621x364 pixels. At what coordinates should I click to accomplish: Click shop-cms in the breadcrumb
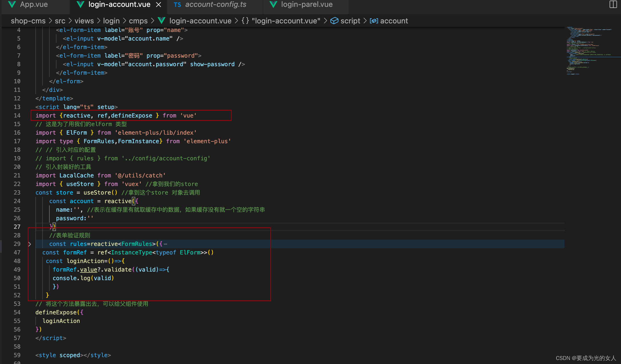click(x=28, y=21)
